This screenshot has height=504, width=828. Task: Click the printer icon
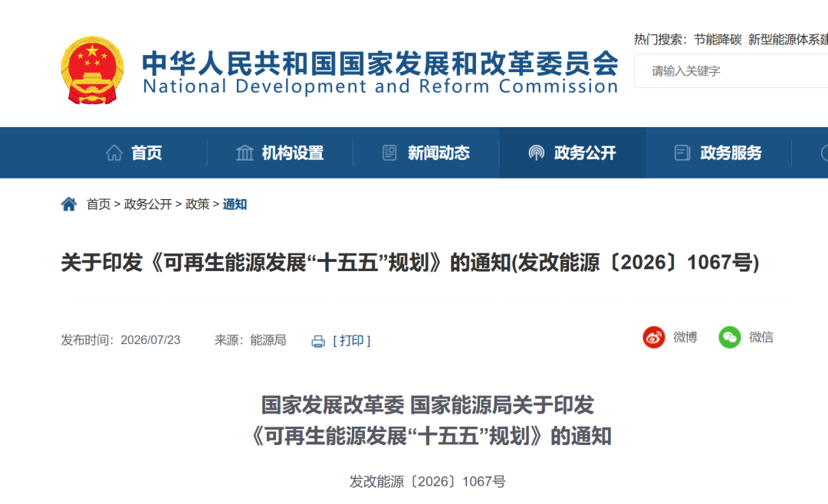coord(318,342)
